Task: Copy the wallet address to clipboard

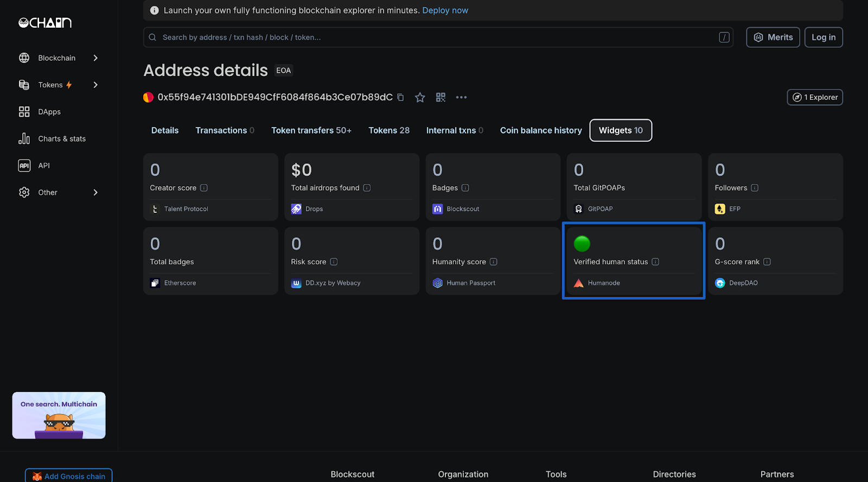Action: (400, 98)
